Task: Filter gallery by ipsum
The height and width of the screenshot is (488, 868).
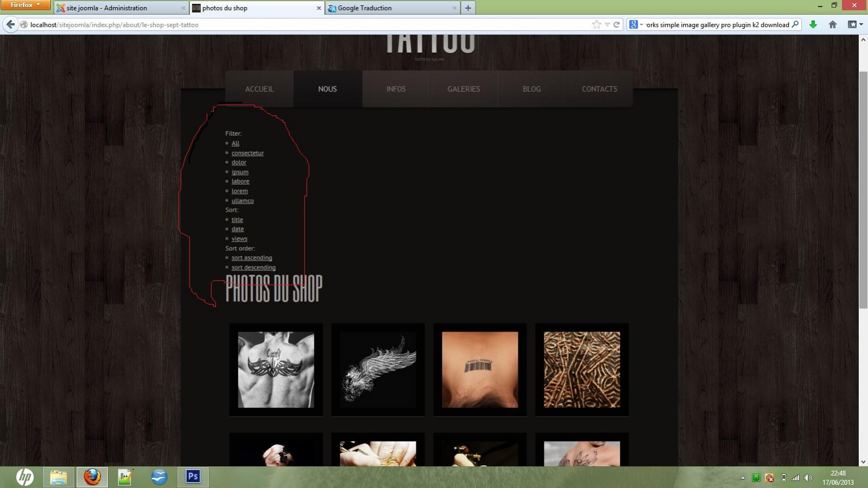Action: point(240,172)
